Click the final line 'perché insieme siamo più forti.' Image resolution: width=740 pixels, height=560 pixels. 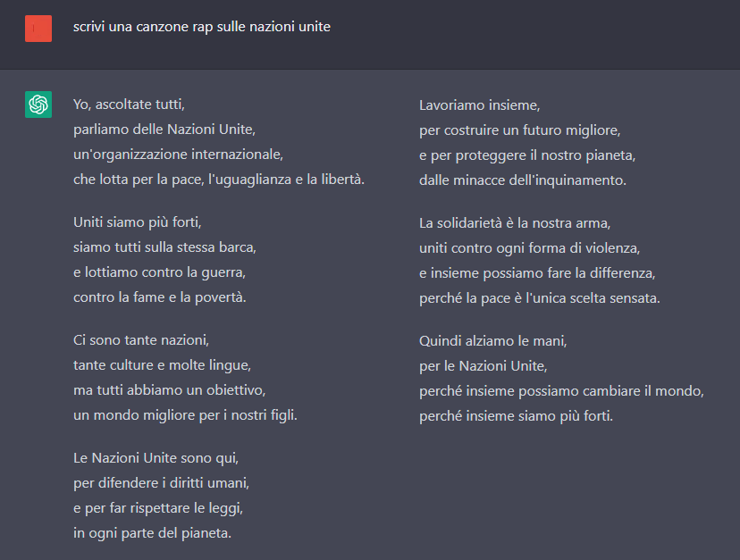pos(517,415)
